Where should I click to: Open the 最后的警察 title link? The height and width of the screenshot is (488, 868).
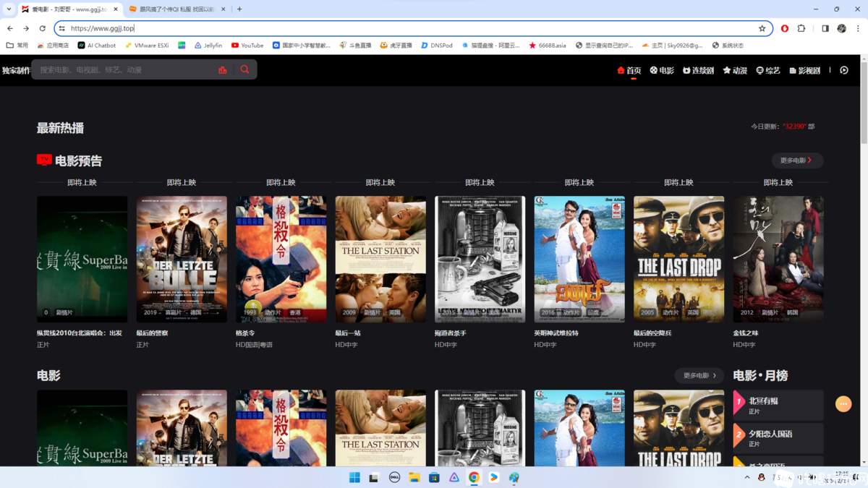click(153, 333)
